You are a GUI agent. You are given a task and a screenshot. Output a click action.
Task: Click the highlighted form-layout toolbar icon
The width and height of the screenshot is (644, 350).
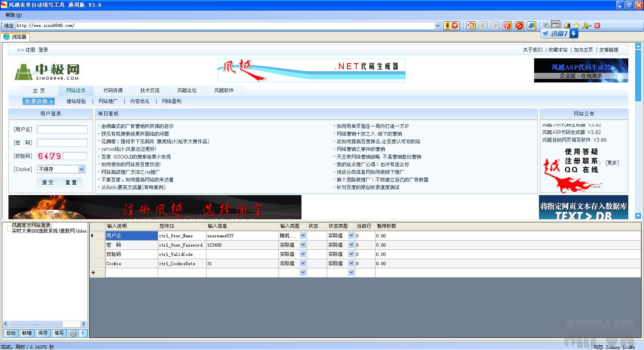[555, 25]
